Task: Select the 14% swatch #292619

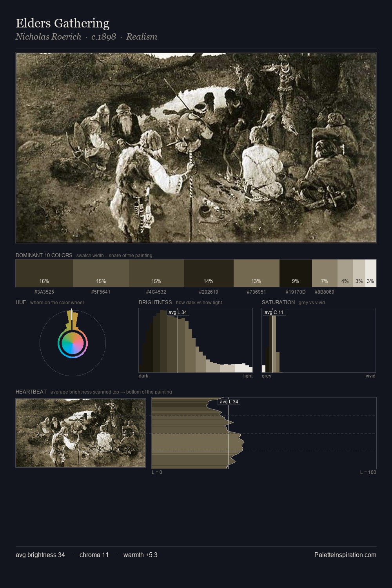Action: click(x=209, y=273)
